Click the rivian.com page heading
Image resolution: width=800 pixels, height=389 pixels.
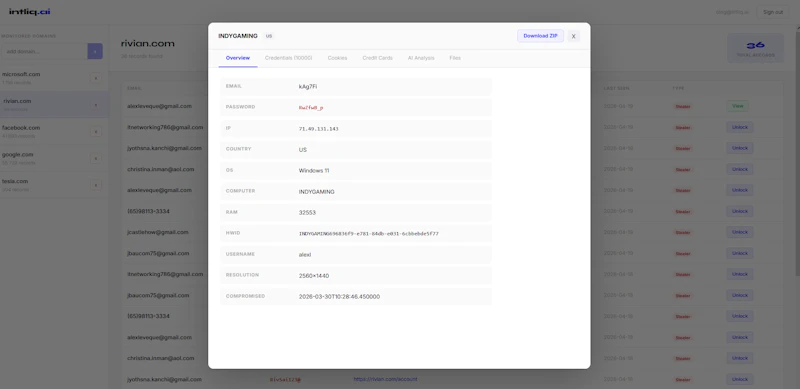click(x=147, y=43)
